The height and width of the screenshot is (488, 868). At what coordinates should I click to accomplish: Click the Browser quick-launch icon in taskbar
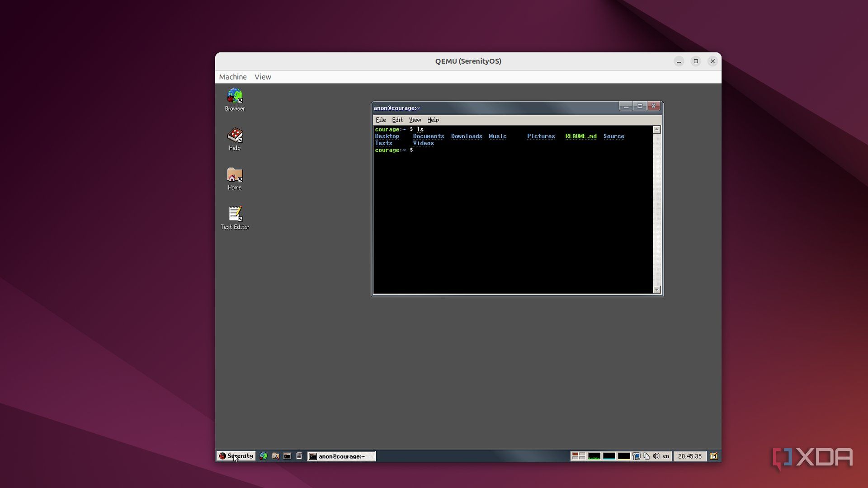(x=264, y=456)
